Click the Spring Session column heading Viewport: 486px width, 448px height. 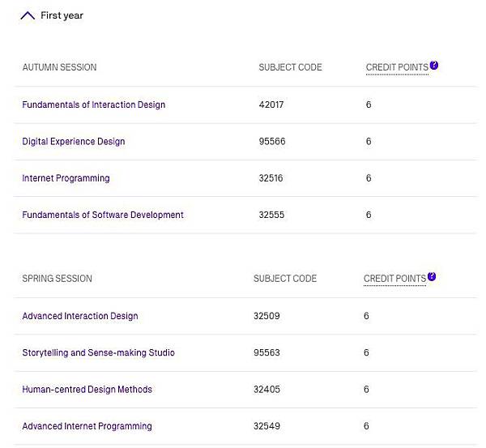(57, 279)
